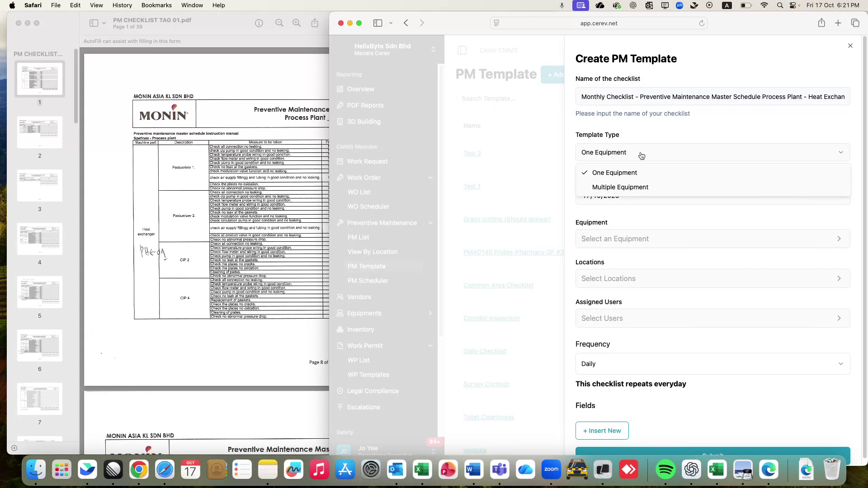Screen dimensions: 868x488
Task: Select the checked One Equipment option
Action: click(x=614, y=173)
